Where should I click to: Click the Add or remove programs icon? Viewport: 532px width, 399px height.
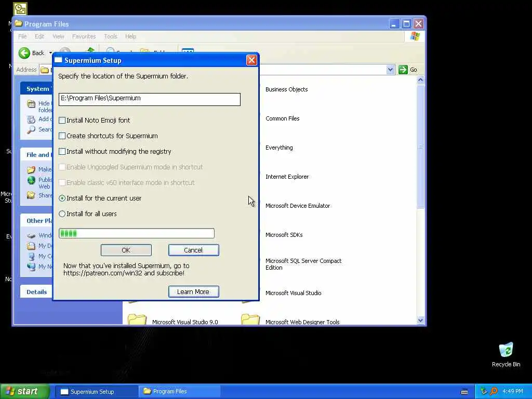click(31, 119)
